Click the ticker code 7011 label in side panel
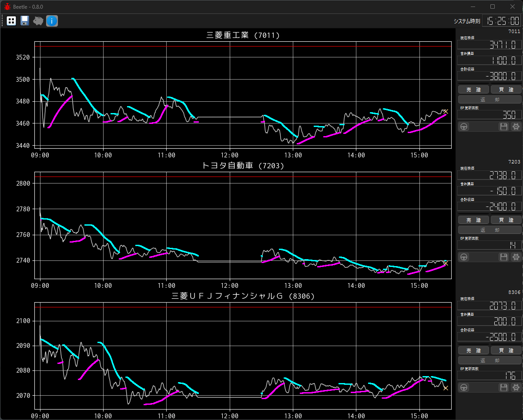This screenshot has height=420, width=523. click(x=514, y=31)
